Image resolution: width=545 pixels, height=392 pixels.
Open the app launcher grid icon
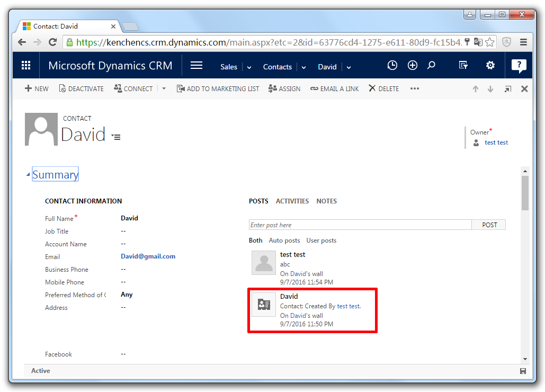pos(26,65)
